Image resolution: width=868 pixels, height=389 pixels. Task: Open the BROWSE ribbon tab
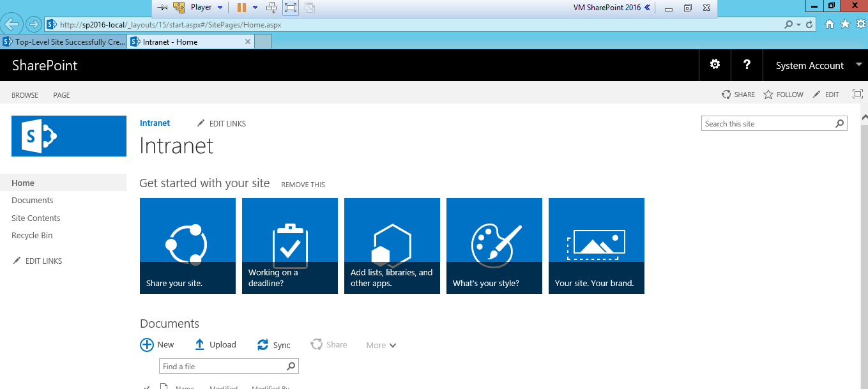[25, 95]
